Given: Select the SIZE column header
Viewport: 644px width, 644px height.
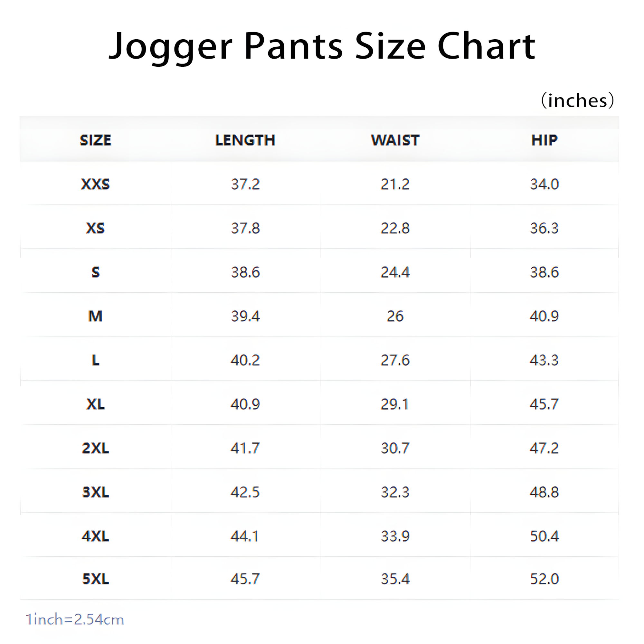Looking at the screenshot, I should coord(95,140).
